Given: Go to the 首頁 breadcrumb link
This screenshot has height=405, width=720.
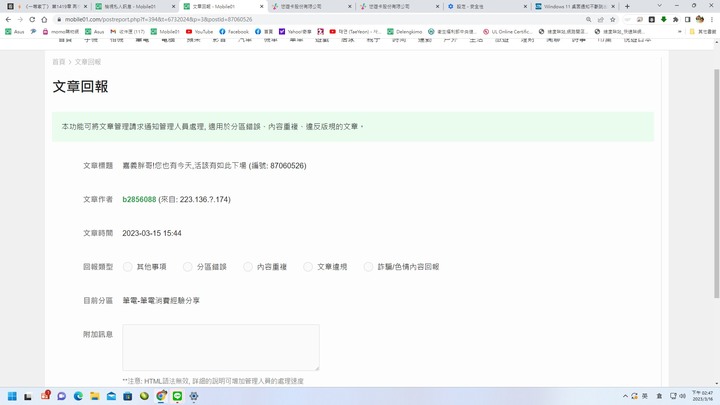Looking at the screenshot, I should [58, 62].
